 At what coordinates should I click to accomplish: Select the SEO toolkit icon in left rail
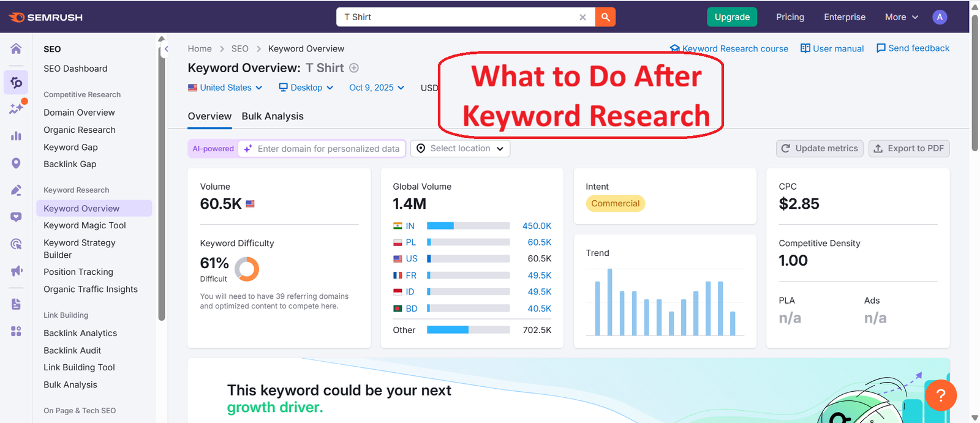point(16,82)
